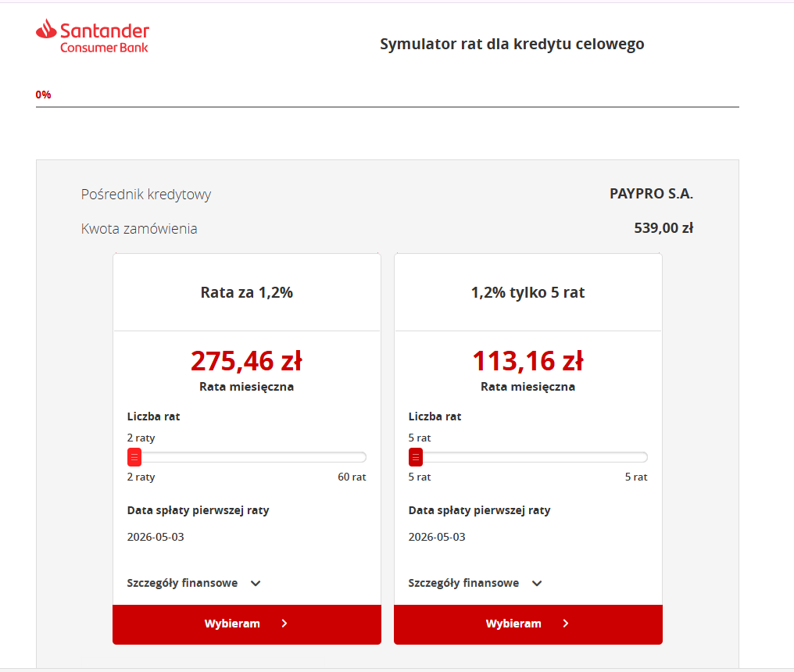
Task: Choose the 113,16 zł offer with Wybieram
Action: (x=513, y=624)
